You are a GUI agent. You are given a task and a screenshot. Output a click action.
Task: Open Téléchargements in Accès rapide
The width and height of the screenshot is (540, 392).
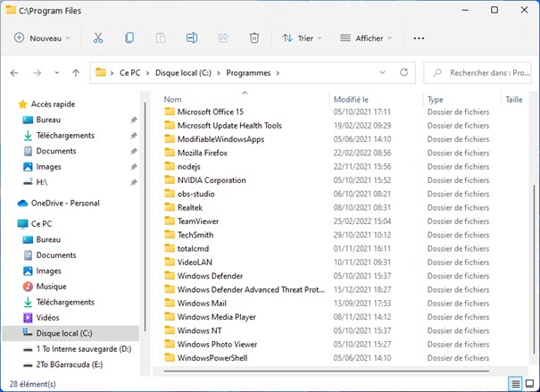pyautogui.click(x=65, y=136)
